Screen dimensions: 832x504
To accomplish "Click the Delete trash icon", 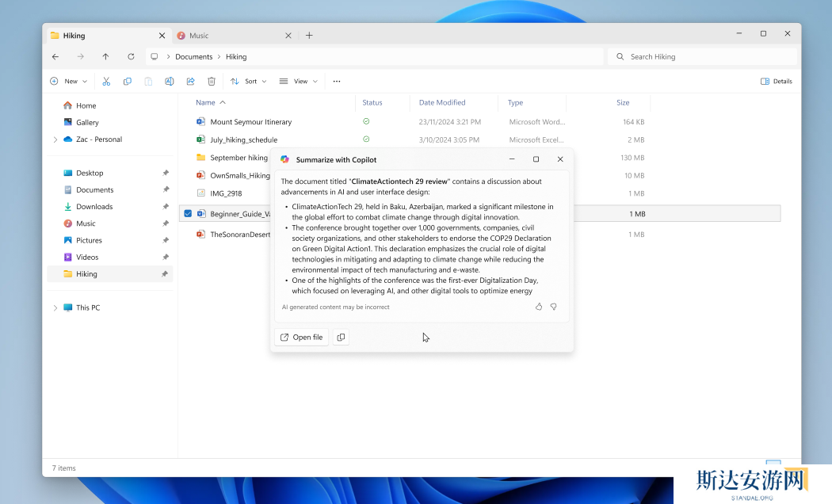I will coord(212,81).
